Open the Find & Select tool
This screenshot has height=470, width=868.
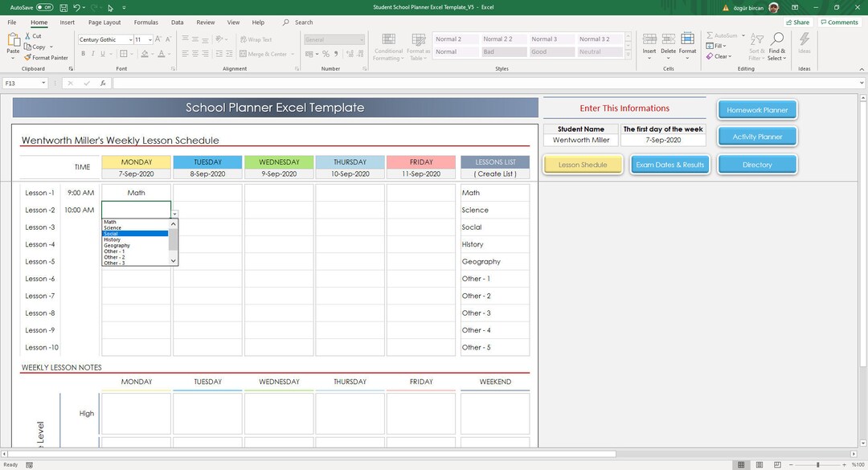click(776, 47)
